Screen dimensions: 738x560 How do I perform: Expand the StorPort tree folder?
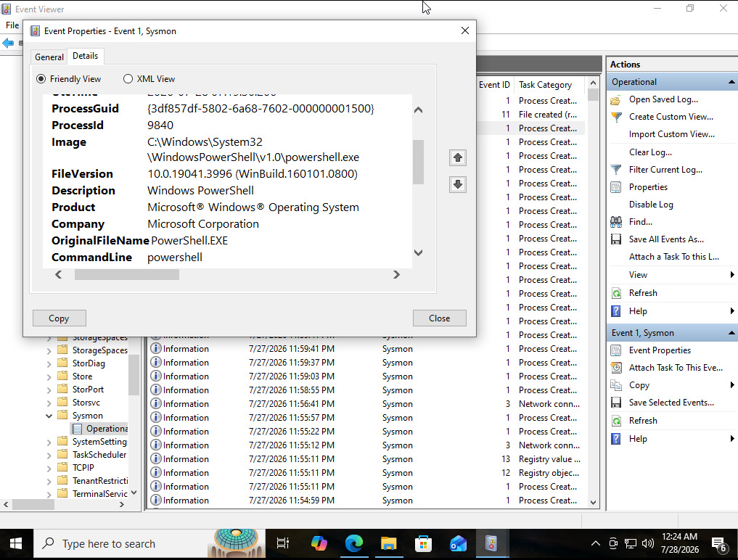[x=49, y=390]
